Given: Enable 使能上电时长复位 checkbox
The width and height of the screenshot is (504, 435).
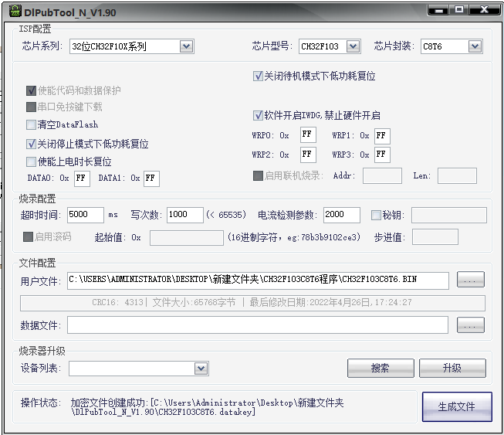Looking at the screenshot, I should pyautogui.click(x=32, y=161).
